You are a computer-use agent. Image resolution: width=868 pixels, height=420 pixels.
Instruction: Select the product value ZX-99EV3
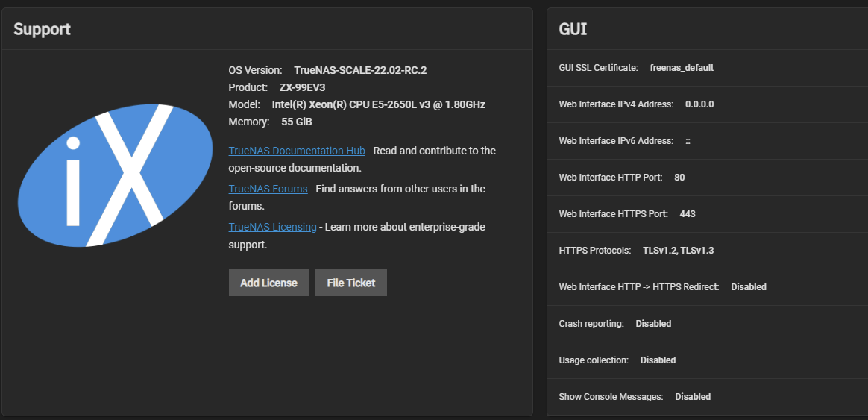pos(302,87)
